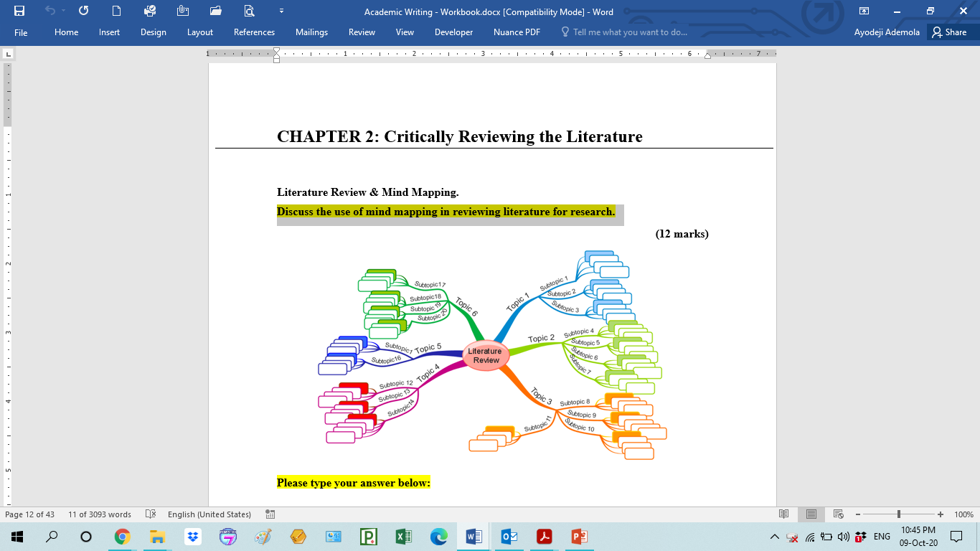Screen dimensions: 980x551
Task: Open the Customize Quick Access Toolbar menu
Action: tap(282, 11)
